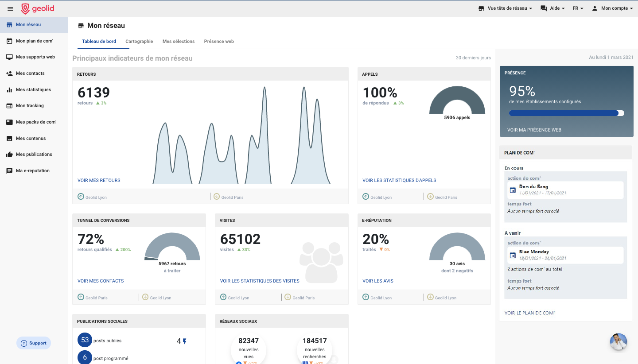Click the Mes packs de com' icon

[x=9, y=122]
